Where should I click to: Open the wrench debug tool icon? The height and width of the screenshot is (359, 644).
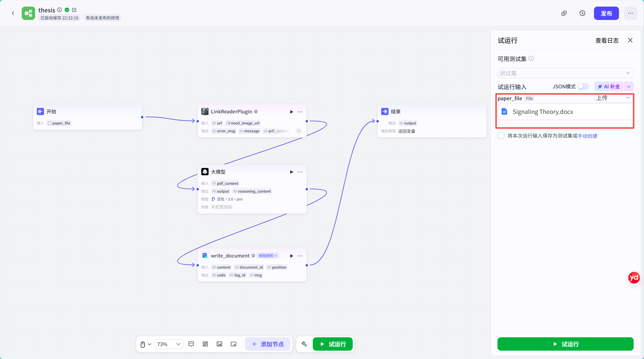point(304,344)
